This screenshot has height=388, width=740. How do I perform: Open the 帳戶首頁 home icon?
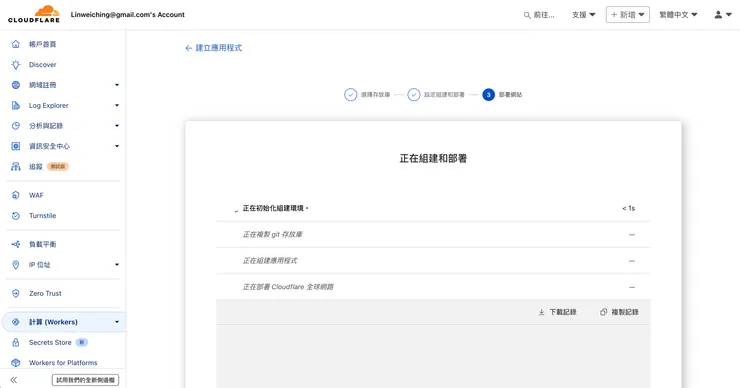click(16, 44)
